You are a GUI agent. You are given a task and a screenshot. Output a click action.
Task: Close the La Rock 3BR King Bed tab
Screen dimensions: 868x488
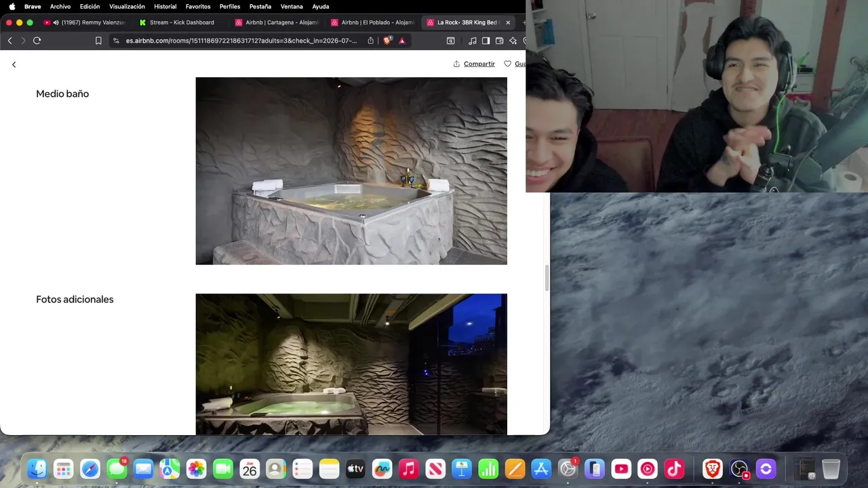[x=508, y=22]
